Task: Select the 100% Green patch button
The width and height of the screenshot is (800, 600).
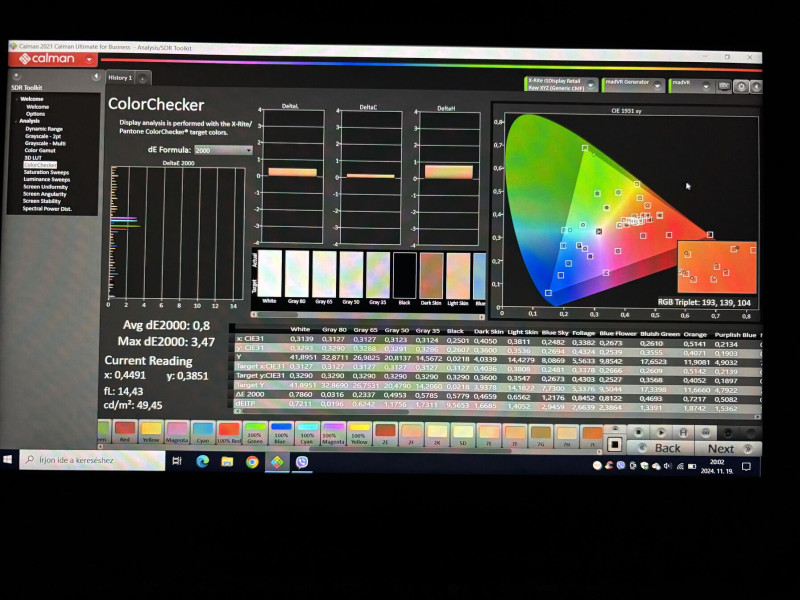Action: point(255,433)
